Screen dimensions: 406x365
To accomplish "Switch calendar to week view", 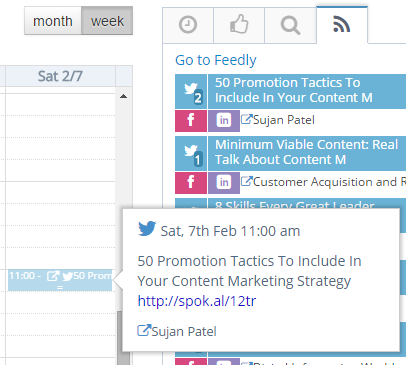I will coord(107,21).
